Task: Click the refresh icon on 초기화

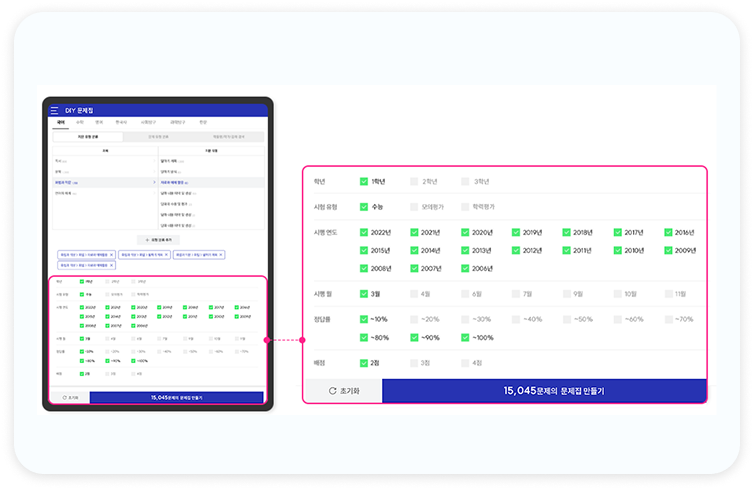Action: 333,391
